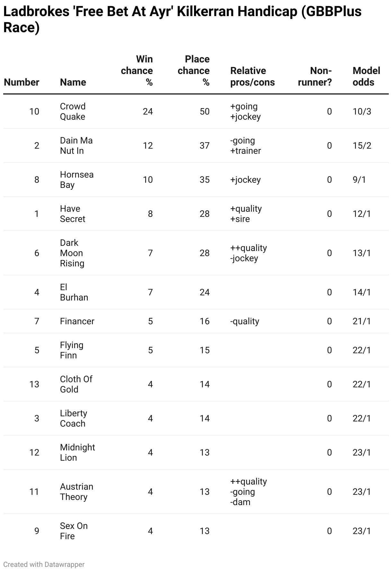Select Dark Moon Rising name cell
Viewport: 392px width, 572px height.
(72, 253)
